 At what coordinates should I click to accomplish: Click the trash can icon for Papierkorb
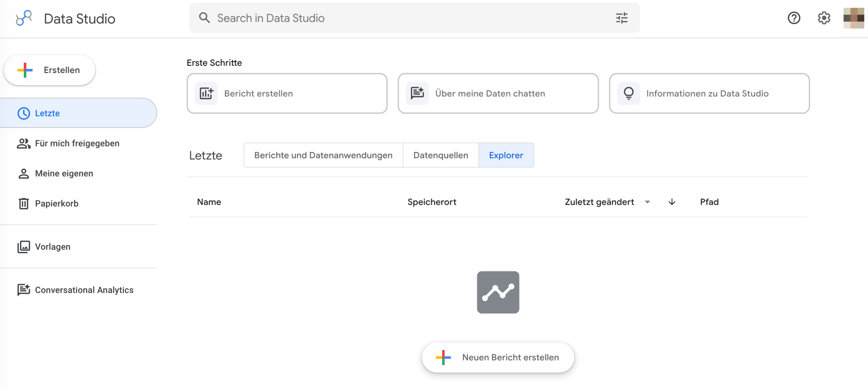coord(23,204)
